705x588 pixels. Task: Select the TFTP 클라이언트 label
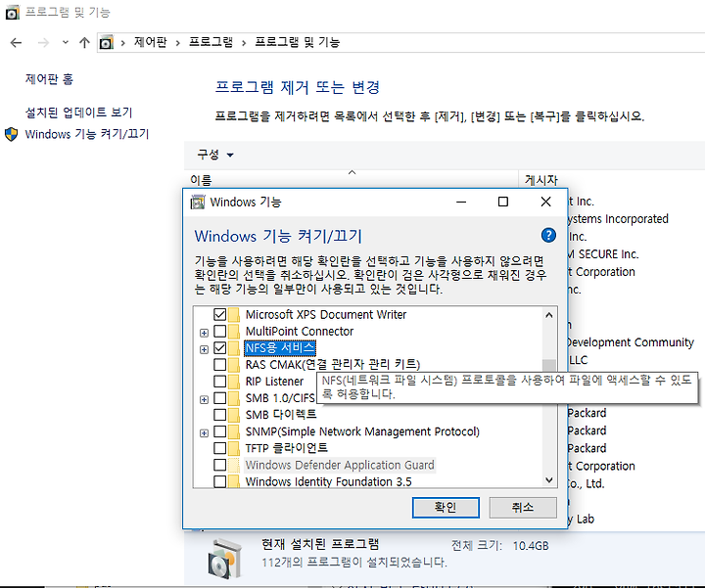(x=286, y=448)
